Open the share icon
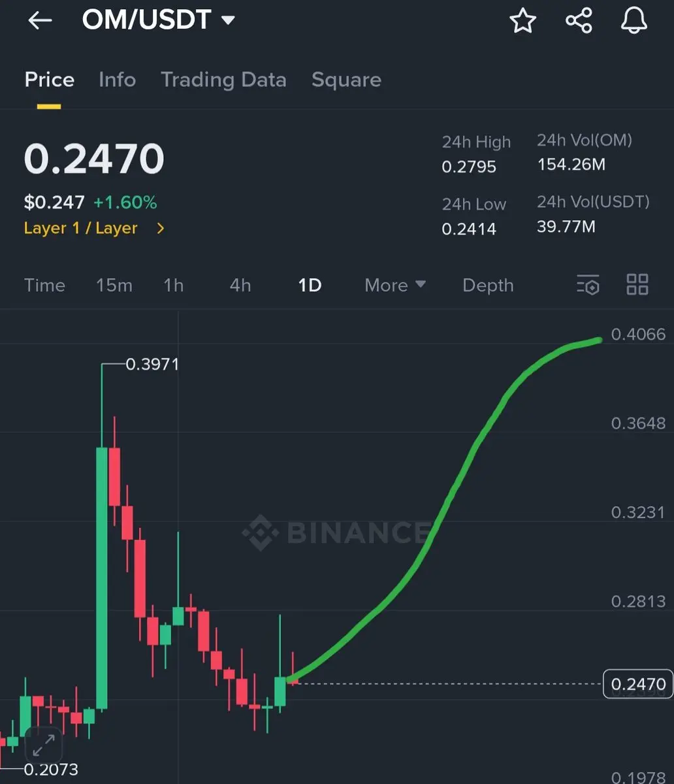The height and width of the screenshot is (784, 674). click(x=579, y=21)
